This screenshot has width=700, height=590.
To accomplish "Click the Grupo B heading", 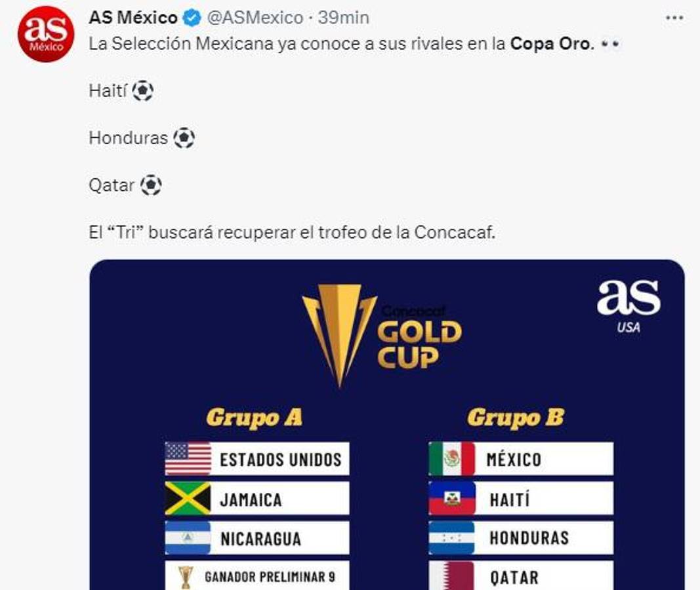I will tap(515, 418).
